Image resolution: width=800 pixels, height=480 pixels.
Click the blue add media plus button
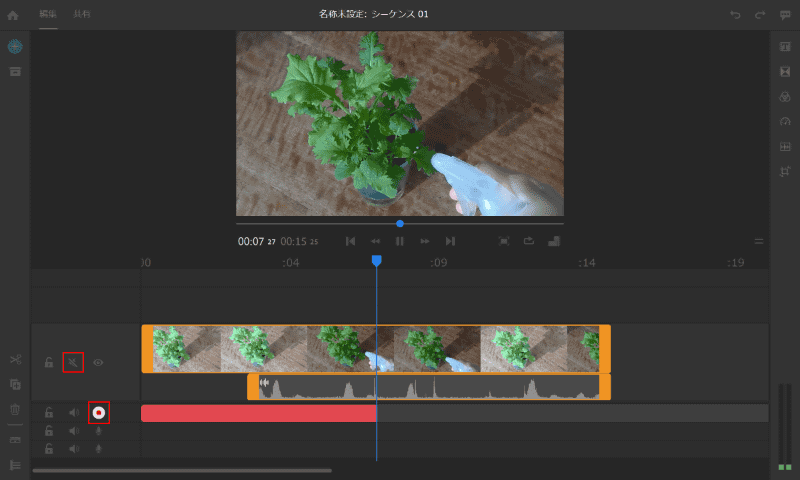pos(15,47)
